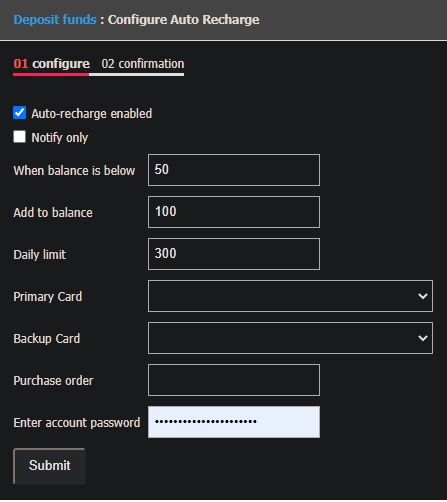
Task: Click the Notify only label text
Action: click(60, 138)
